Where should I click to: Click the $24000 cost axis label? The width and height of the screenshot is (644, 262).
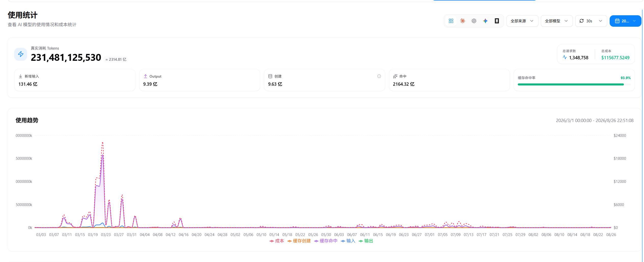pyautogui.click(x=620, y=136)
